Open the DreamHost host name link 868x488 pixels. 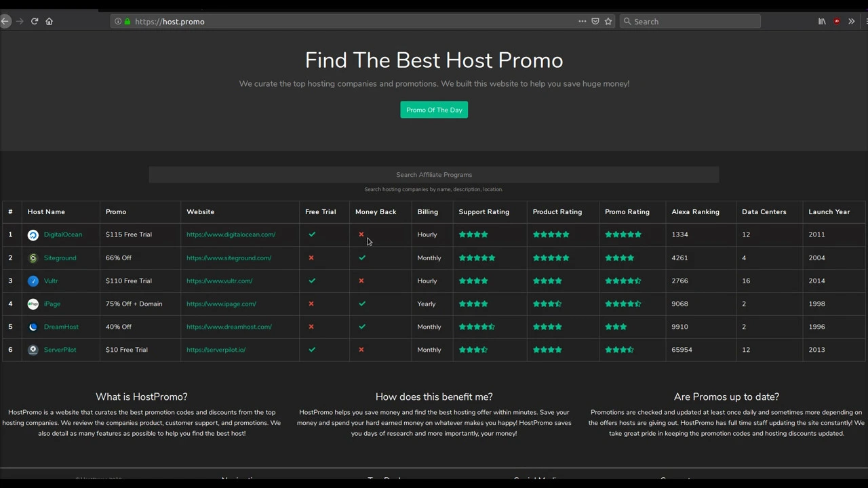[61, 327]
